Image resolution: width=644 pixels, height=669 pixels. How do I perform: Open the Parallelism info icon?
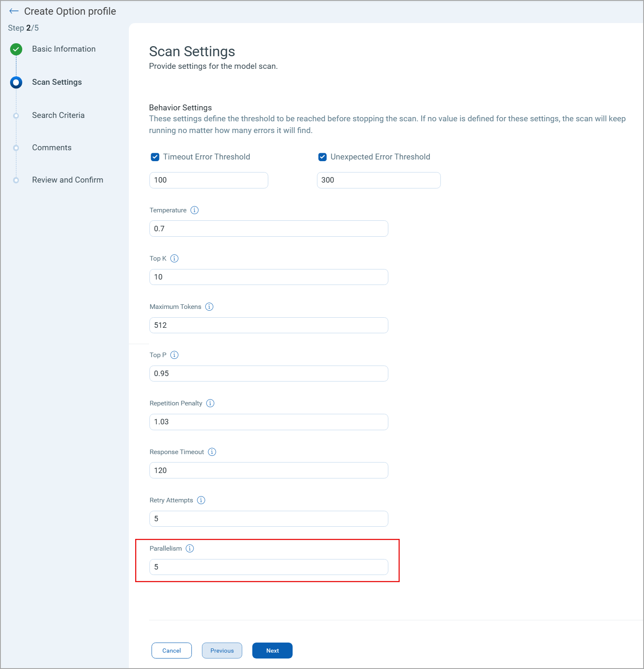(190, 549)
